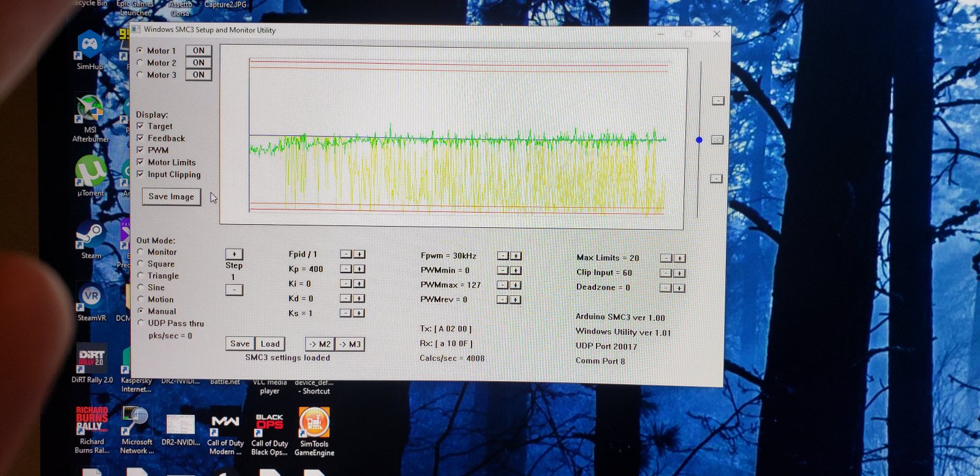Open the SimHub desktop icon
The width and height of the screenshot is (980, 476).
89,47
